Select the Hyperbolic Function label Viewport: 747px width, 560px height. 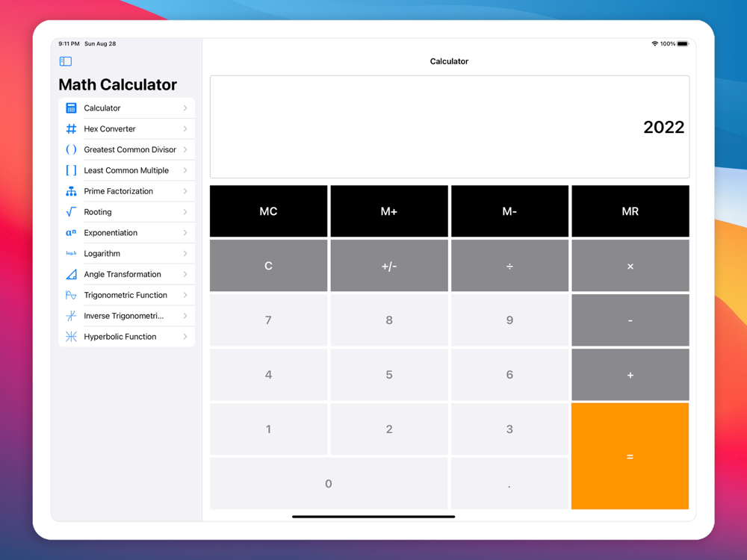[x=120, y=337]
